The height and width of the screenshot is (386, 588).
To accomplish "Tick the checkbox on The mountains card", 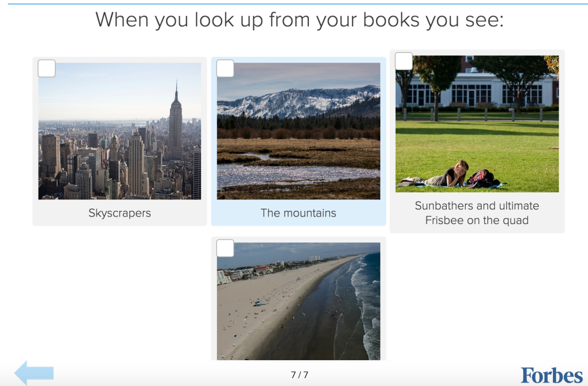I will tap(225, 68).
